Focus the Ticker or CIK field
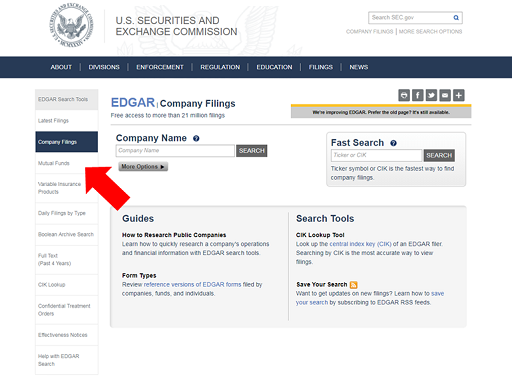Image resolution: width=512 pixels, height=380 pixels. pyautogui.click(x=376, y=155)
